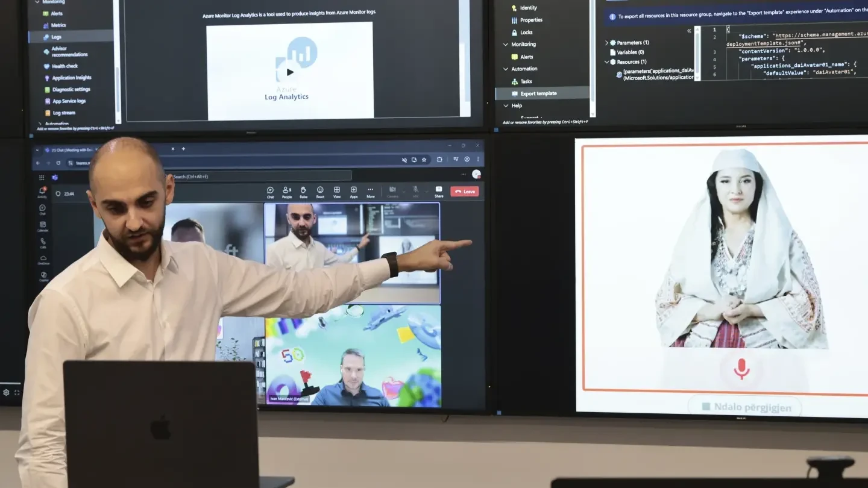Image resolution: width=868 pixels, height=488 pixels.
Task: Open Log stream in Azure menu
Action: point(60,113)
